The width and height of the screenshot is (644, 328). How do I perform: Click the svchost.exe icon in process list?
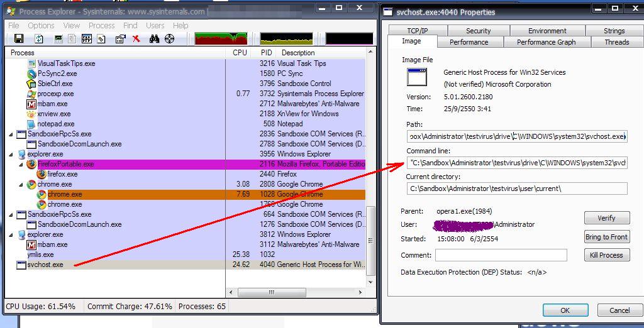click(x=21, y=265)
